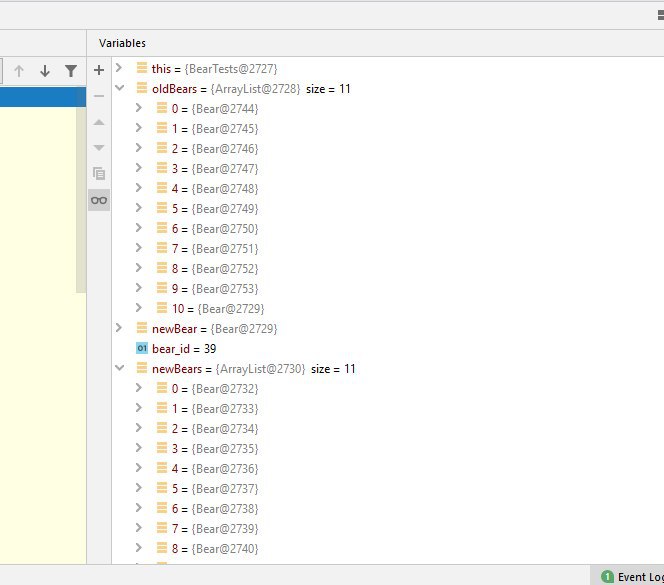This screenshot has width=664, height=585.
Task: Expand newBears item 8 Bear@2740
Action: click(x=138, y=548)
